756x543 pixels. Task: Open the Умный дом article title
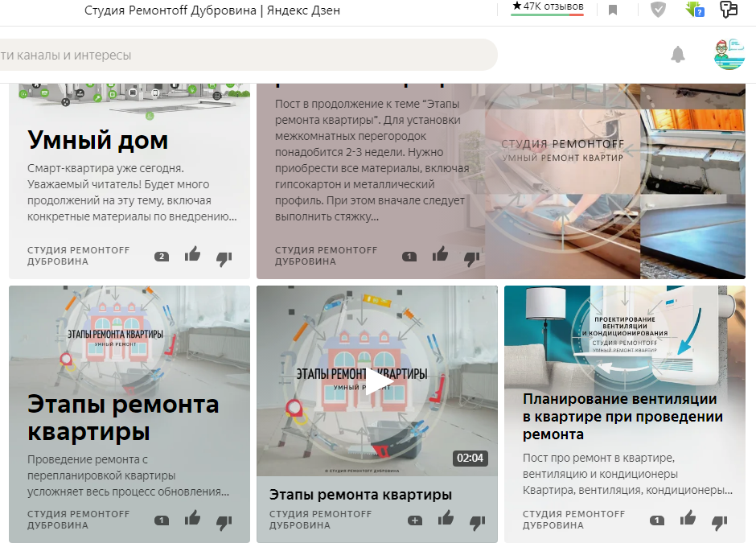[x=98, y=140]
